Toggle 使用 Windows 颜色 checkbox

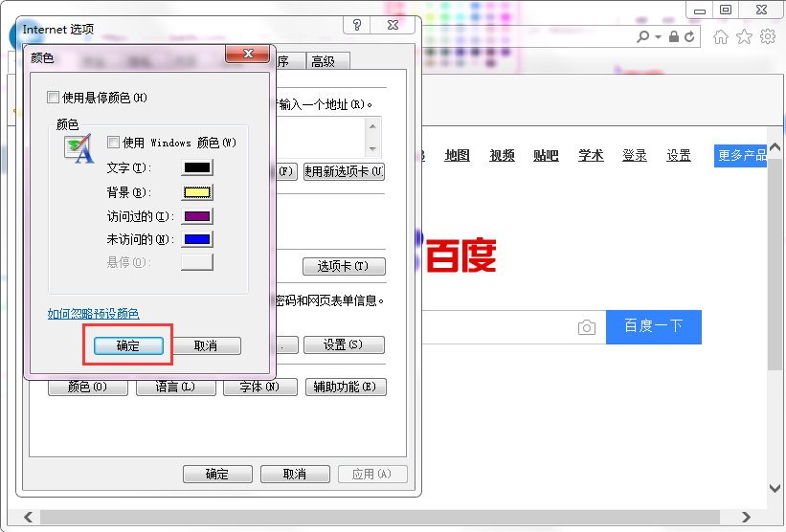[113, 143]
